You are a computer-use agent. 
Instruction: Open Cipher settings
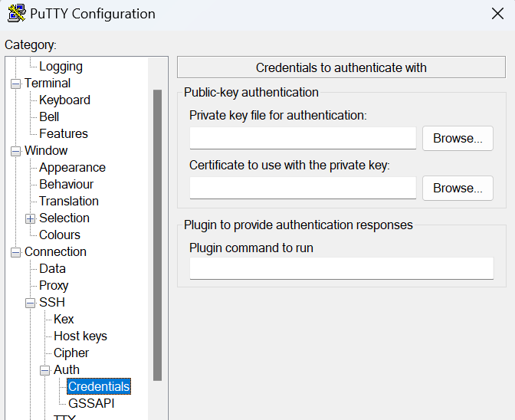[x=71, y=353]
